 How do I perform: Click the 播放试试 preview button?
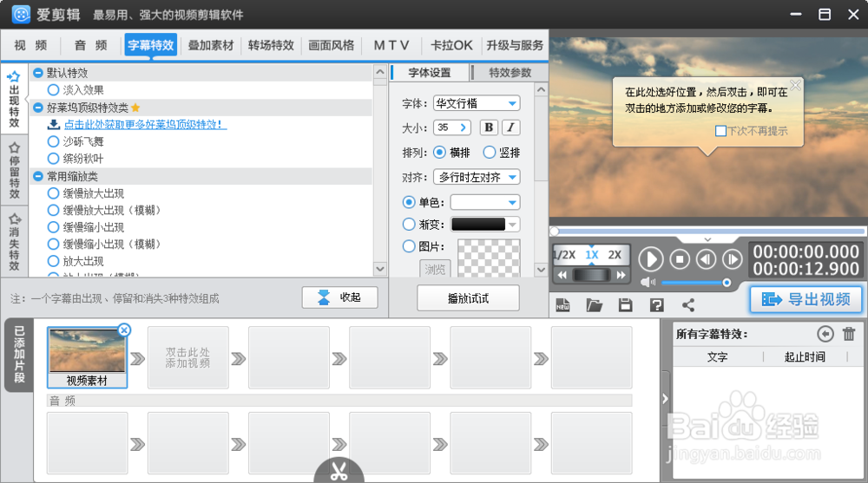(x=469, y=298)
